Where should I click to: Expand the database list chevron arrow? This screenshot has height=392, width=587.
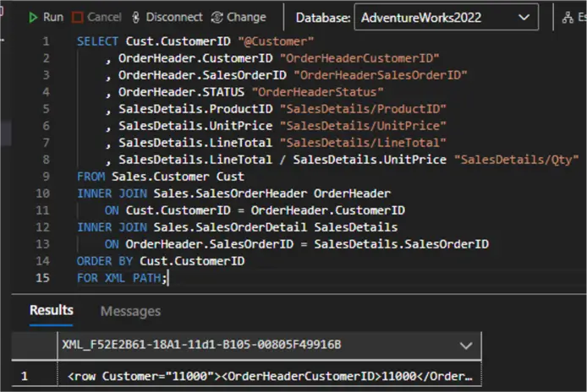(525, 17)
